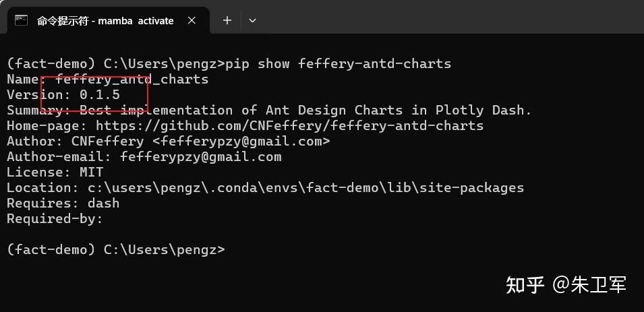Image resolution: width=644 pixels, height=312 pixels.
Task: Click the 知乎 watermark logo
Action: (525, 285)
